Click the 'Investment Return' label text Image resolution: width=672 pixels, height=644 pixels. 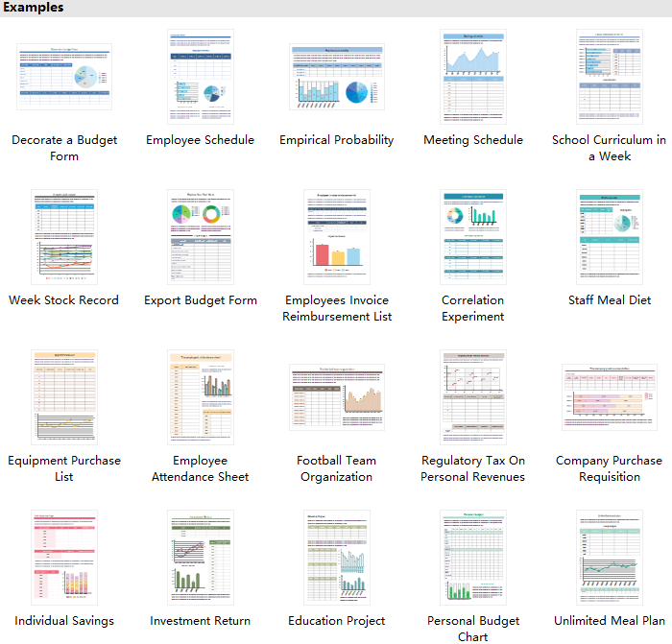tap(200, 621)
